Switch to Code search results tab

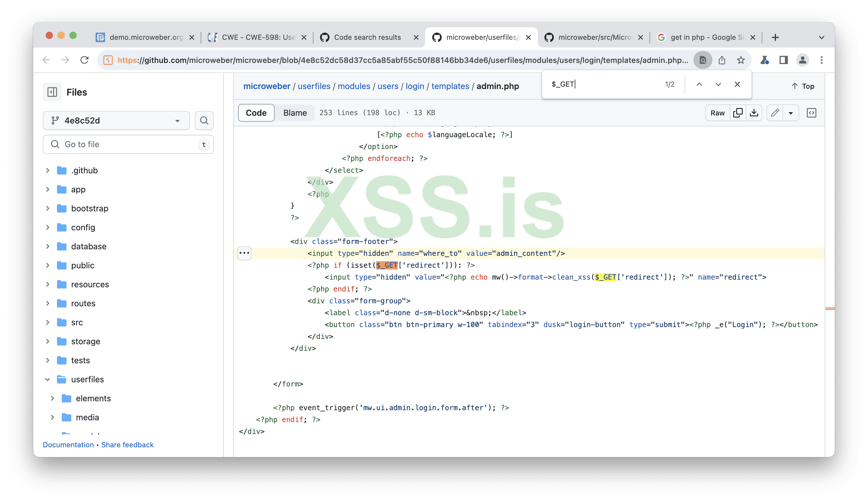coord(367,37)
